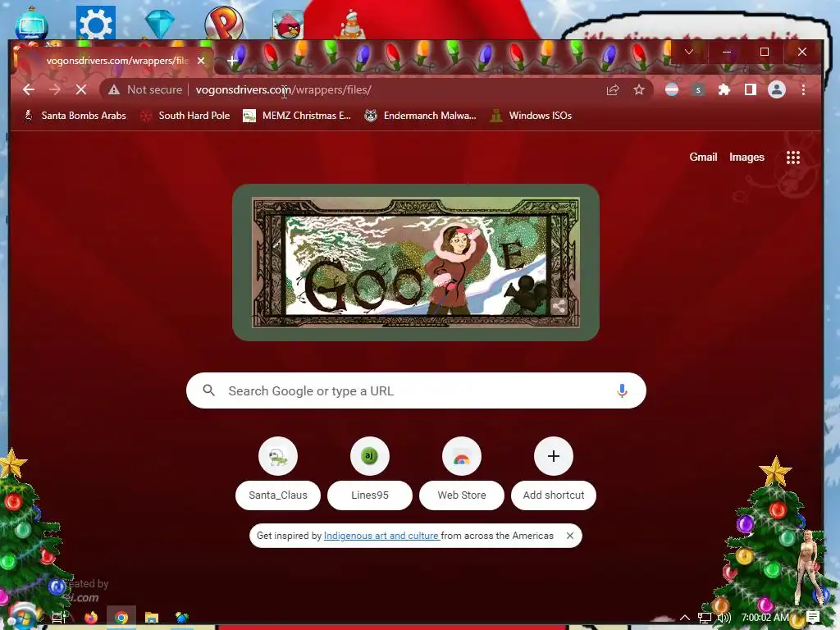
Task: Focus the Google search box
Action: pyautogui.click(x=416, y=390)
